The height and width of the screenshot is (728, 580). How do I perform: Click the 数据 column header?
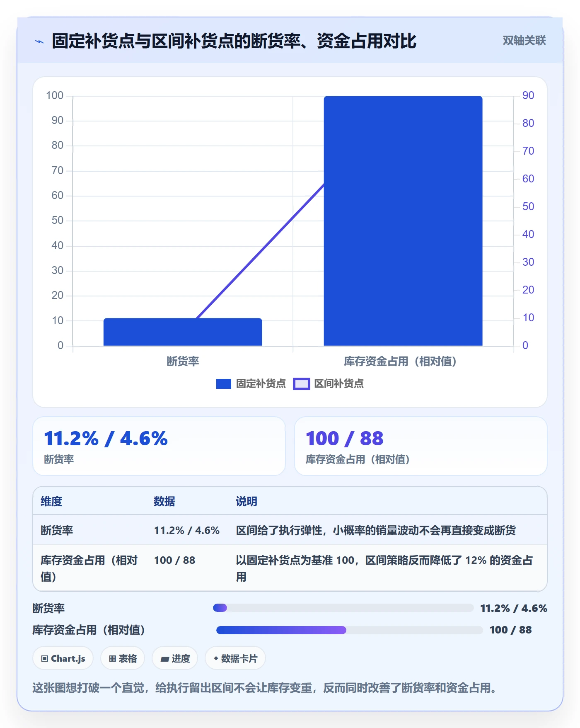[x=164, y=502]
